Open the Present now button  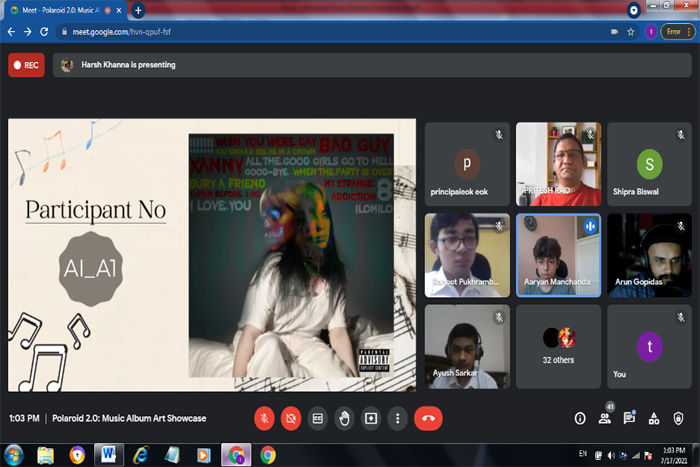click(x=371, y=418)
